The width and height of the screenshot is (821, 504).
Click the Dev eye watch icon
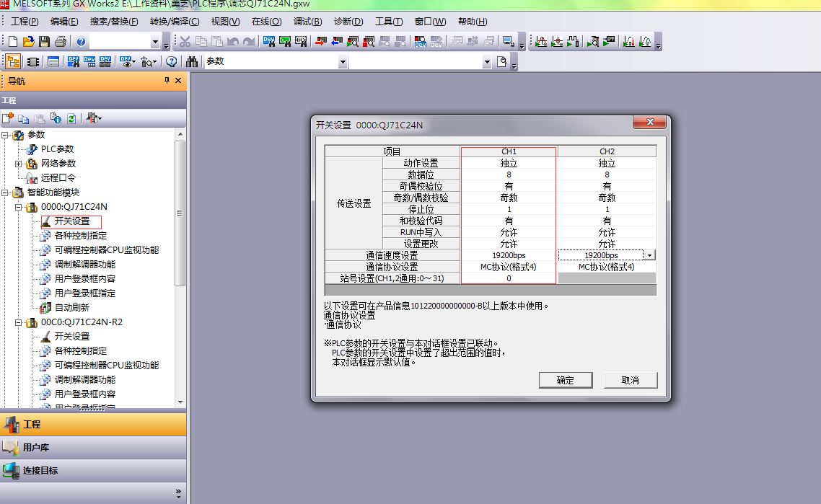pyautogui.click(x=127, y=62)
